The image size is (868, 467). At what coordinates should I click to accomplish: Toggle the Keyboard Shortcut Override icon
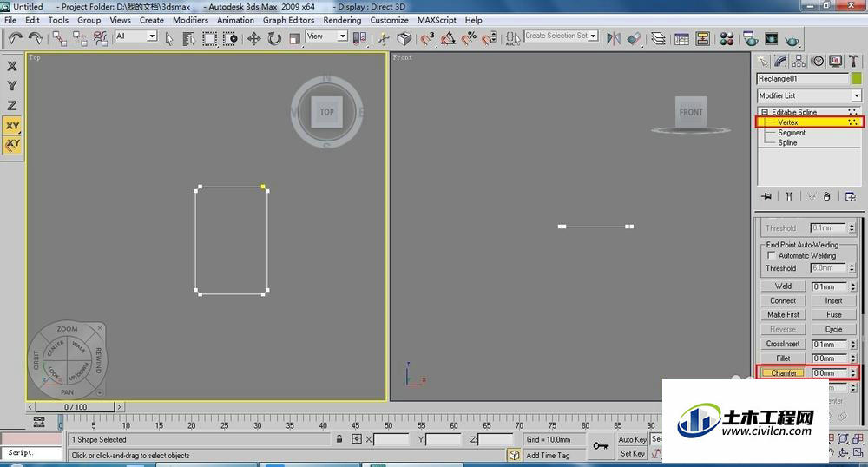(x=404, y=39)
